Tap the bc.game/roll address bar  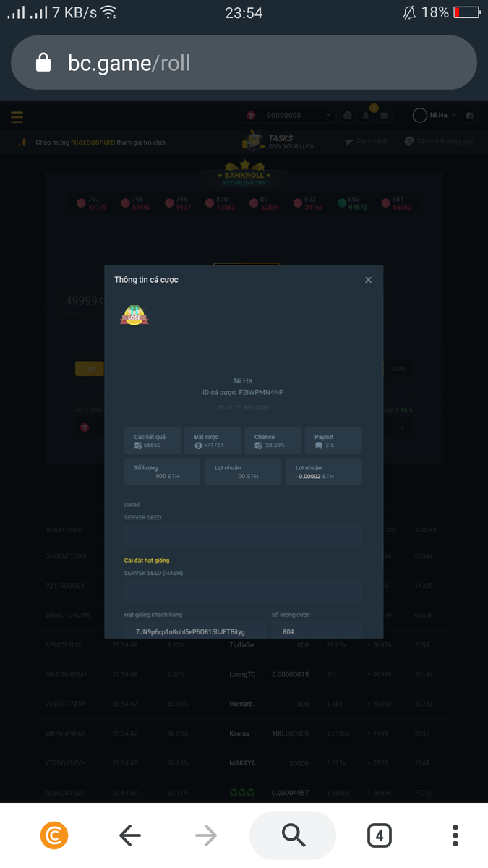coord(244,63)
